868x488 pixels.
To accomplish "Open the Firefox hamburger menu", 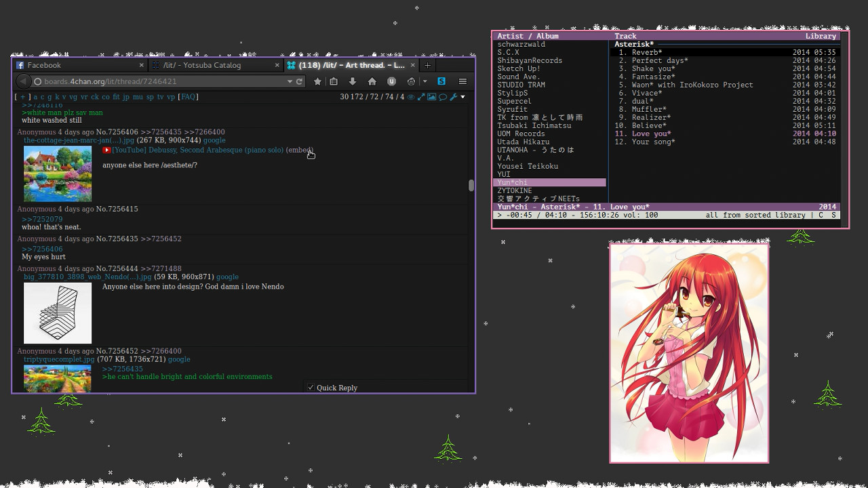I will click(462, 81).
